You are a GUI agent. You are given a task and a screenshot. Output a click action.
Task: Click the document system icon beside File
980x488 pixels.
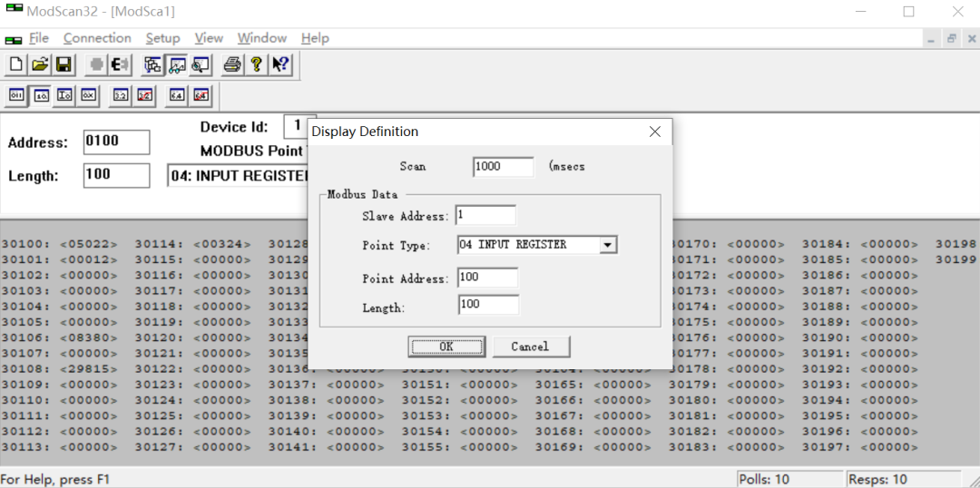click(x=14, y=39)
